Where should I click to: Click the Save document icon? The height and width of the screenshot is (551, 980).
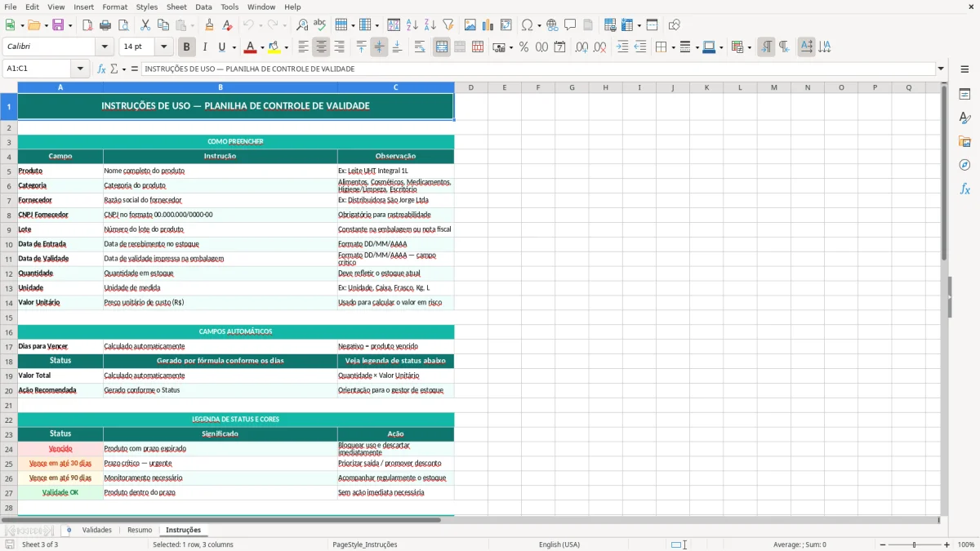58,25
